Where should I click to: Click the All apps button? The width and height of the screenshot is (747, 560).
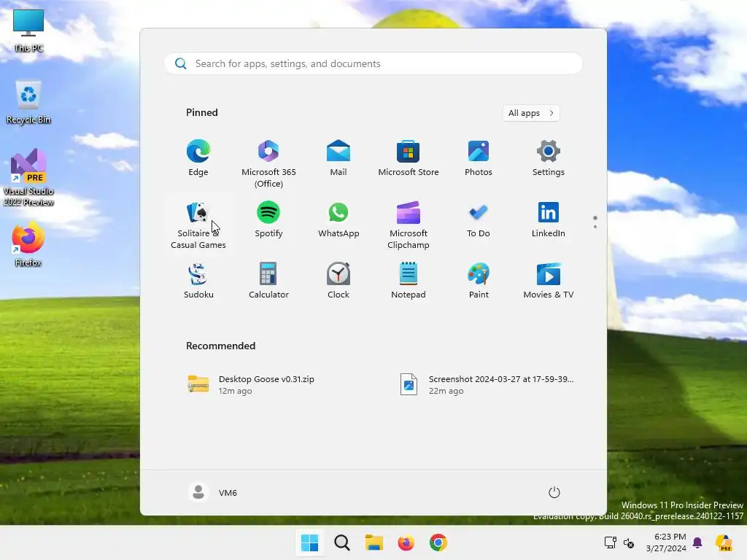point(531,113)
